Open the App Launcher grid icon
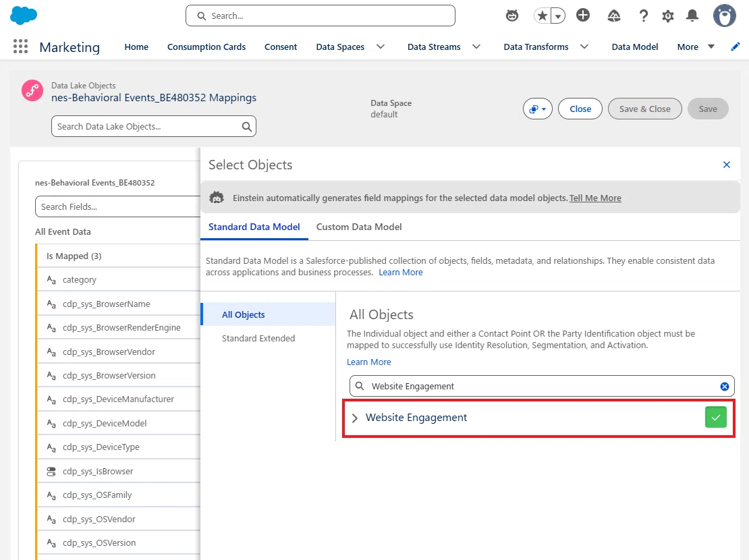Screen dimensions: 749x560 (20, 47)
